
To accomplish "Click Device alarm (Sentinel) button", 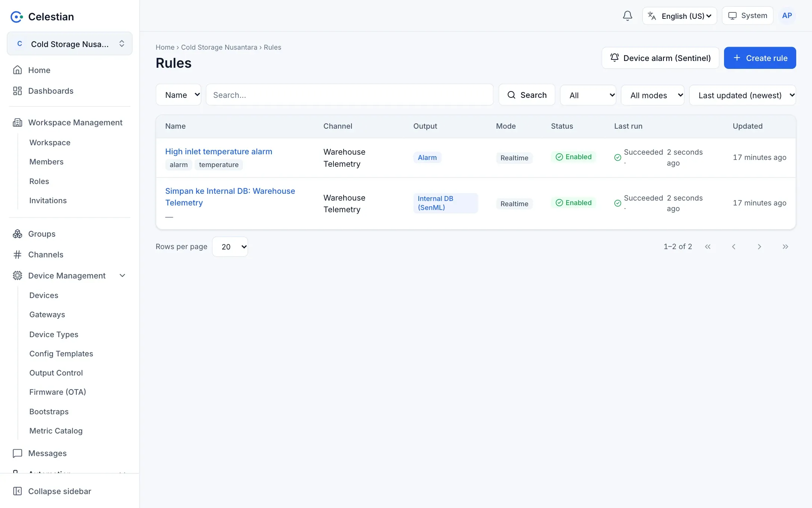I will (x=660, y=58).
